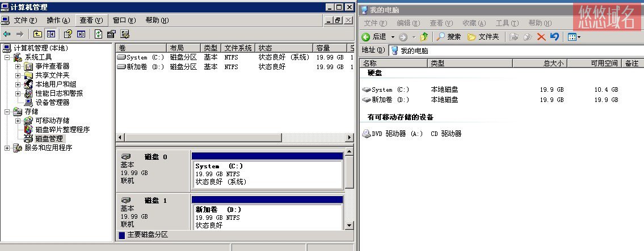Sort by 总大小 column in My Computer
This screenshot has height=251, width=644.
[540, 63]
